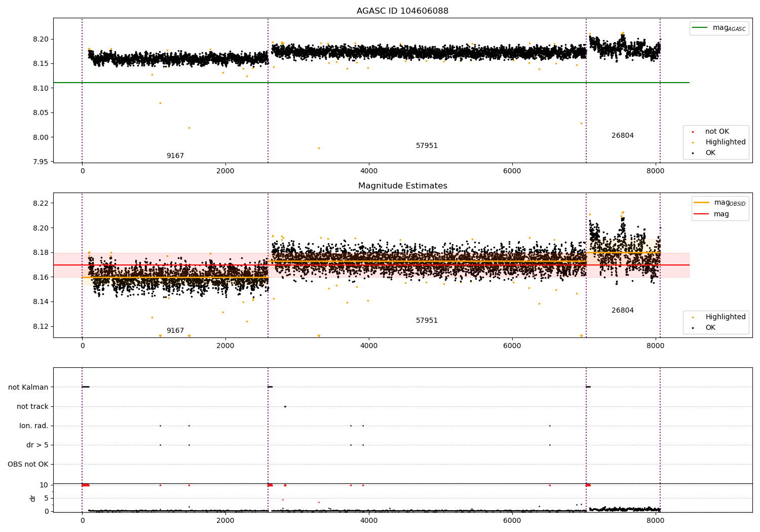Click the 7.95 y-tick in top plot

41,162
